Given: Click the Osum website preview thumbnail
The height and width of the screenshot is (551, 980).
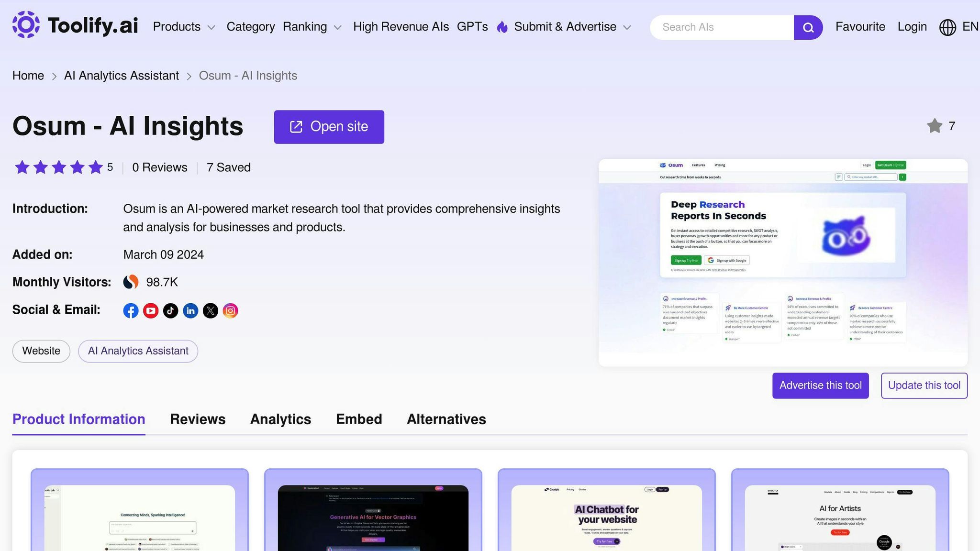Looking at the screenshot, I should [x=783, y=263].
